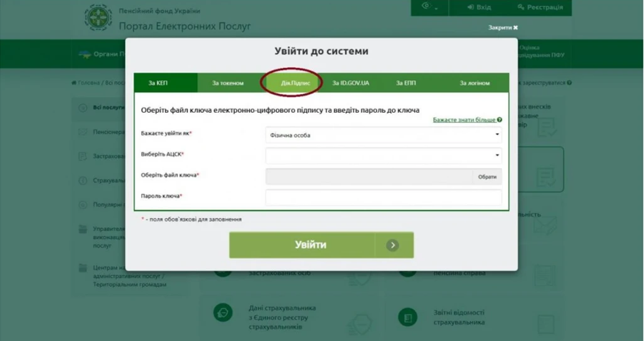Screen dimensions: 644x341
Task: Switch to the За токеном tab
Action: pos(228,83)
